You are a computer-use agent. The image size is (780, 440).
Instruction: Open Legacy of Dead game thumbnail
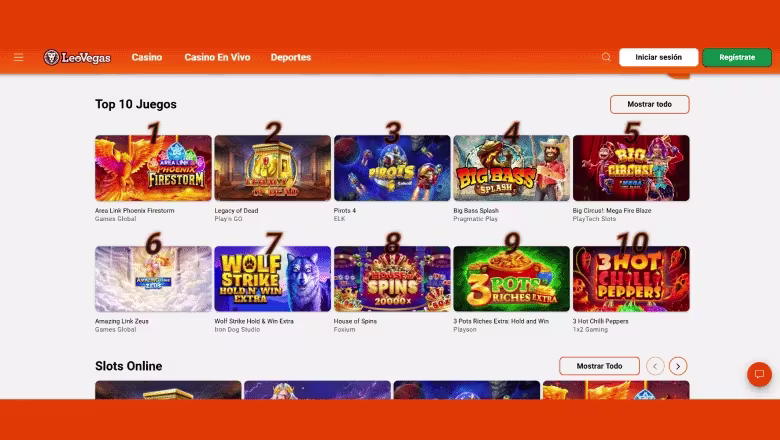tap(273, 168)
